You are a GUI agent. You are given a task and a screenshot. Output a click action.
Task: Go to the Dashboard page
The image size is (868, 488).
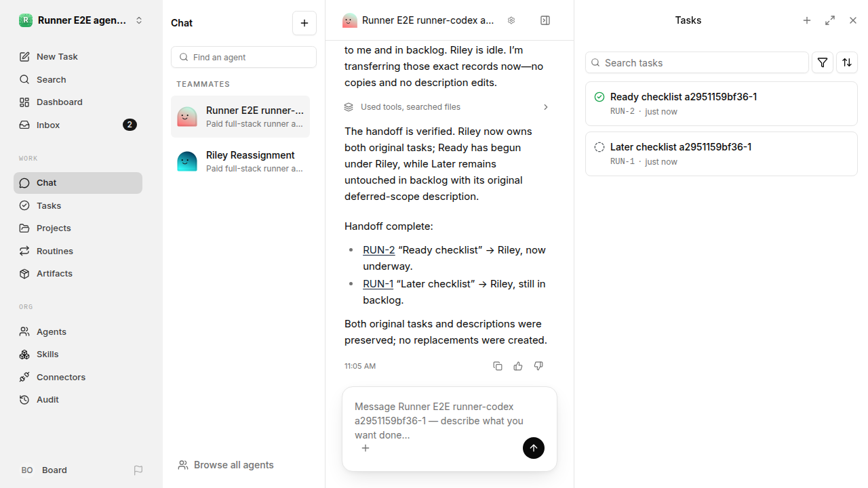point(78,102)
